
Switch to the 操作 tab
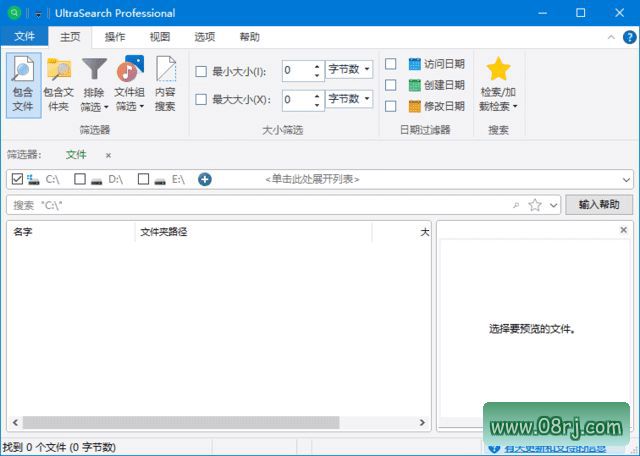pos(115,37)
